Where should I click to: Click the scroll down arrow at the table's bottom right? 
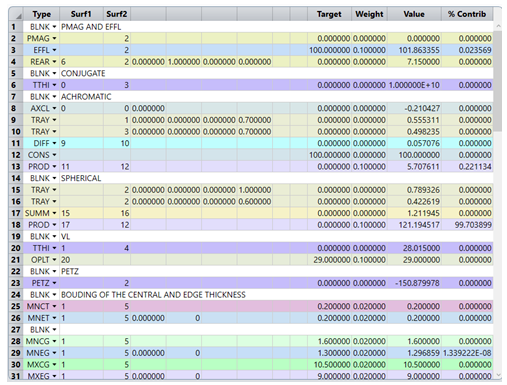498,375
